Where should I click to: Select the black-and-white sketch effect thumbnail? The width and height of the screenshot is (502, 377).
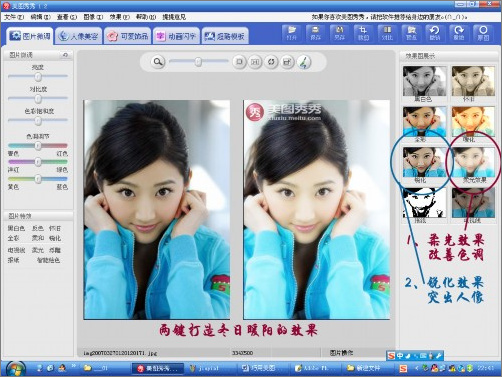tap(424, 203)
